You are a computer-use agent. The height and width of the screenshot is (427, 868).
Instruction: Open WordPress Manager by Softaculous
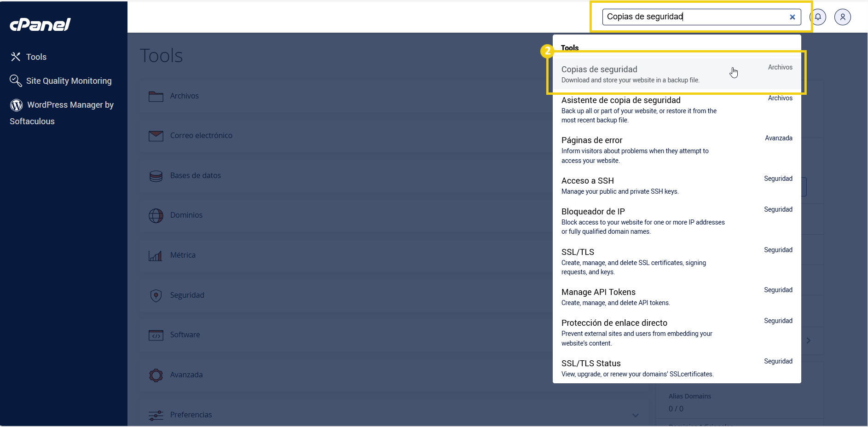click(x=62, y=113)
